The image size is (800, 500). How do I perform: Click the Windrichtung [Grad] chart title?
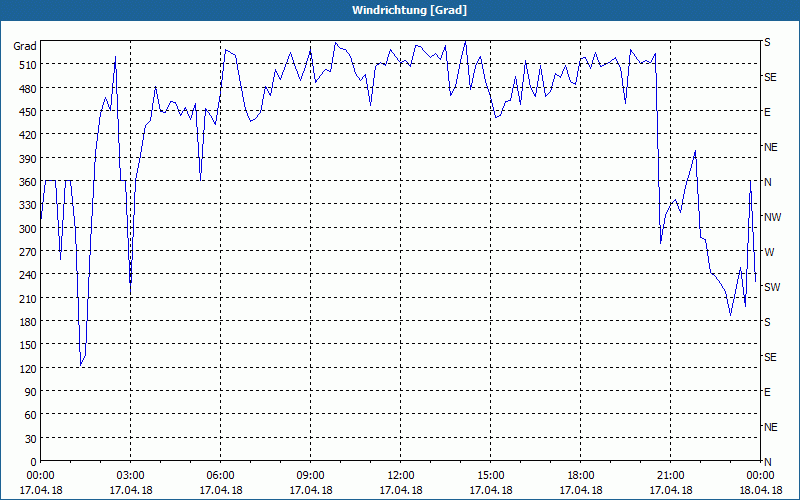click(409, 10)
